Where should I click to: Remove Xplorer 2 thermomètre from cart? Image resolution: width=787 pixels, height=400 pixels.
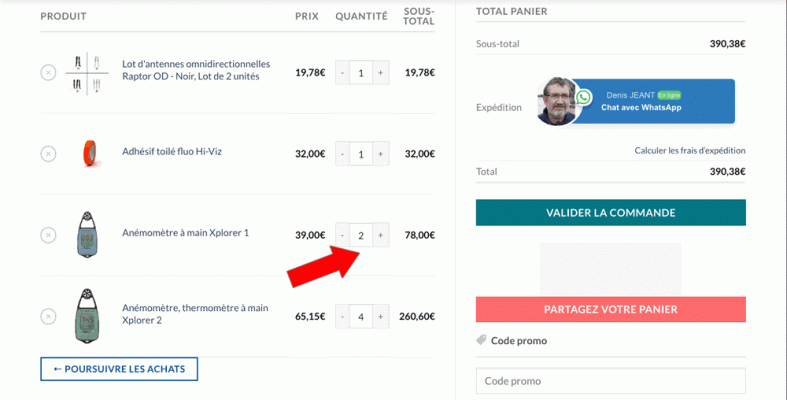[48, 316]
